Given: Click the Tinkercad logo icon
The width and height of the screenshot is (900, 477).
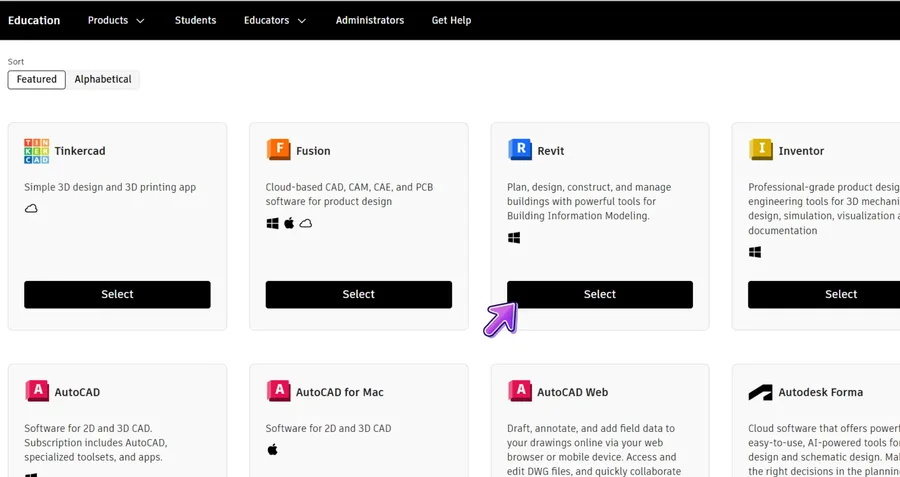Looking at the screenshot, I should point(36,151).
